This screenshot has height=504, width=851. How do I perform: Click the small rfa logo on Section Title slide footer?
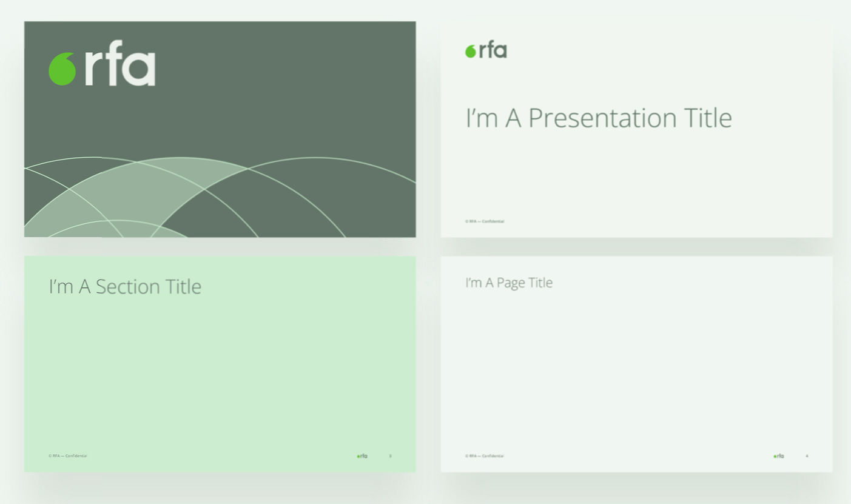tap(362, 456)
